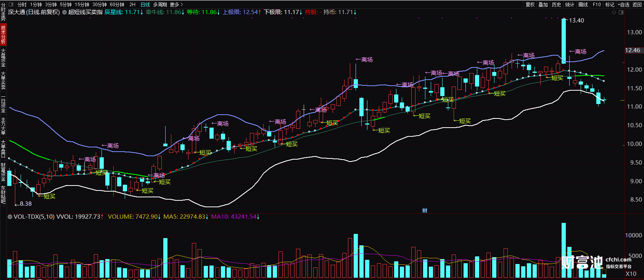644x280 pixels.
Task: Click the 下极限: 11.17 indicator value
Action: point(283,12)
